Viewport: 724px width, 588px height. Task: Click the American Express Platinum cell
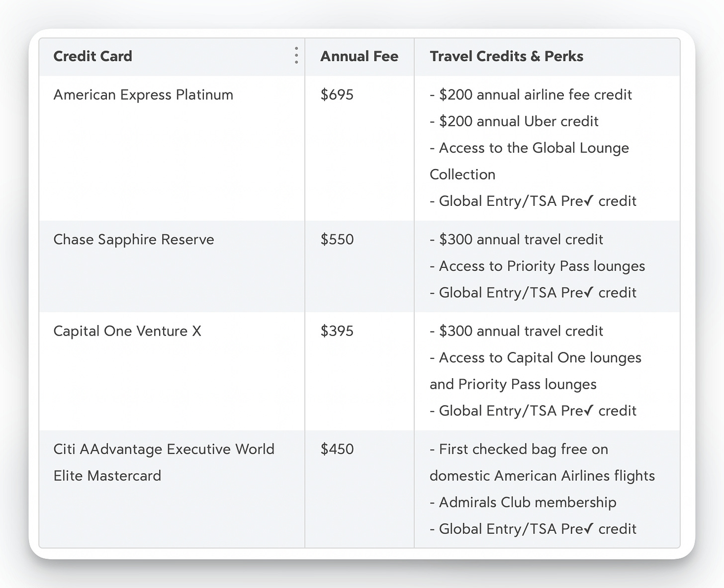tap(143, 94)
